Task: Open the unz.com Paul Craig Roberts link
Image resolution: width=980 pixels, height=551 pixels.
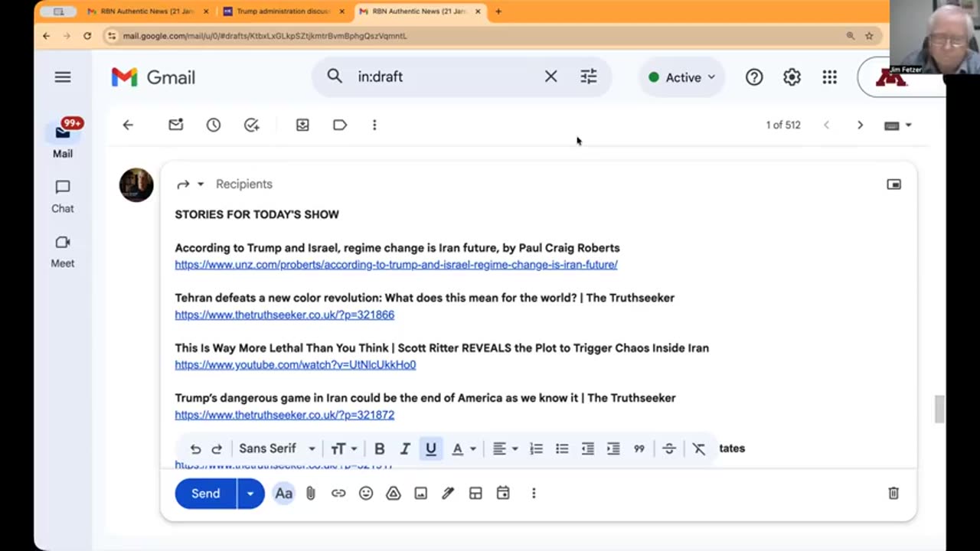Action: (396, 265)
